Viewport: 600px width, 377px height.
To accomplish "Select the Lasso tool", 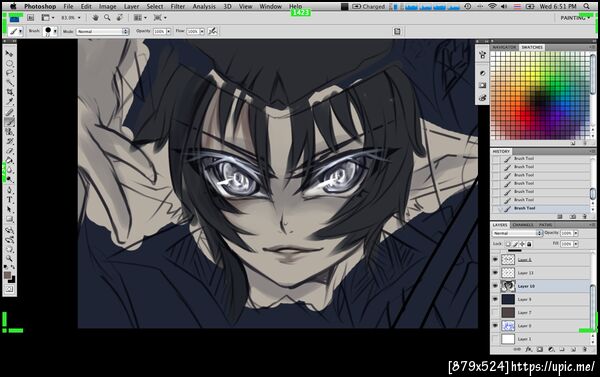I will coord(9,73).
